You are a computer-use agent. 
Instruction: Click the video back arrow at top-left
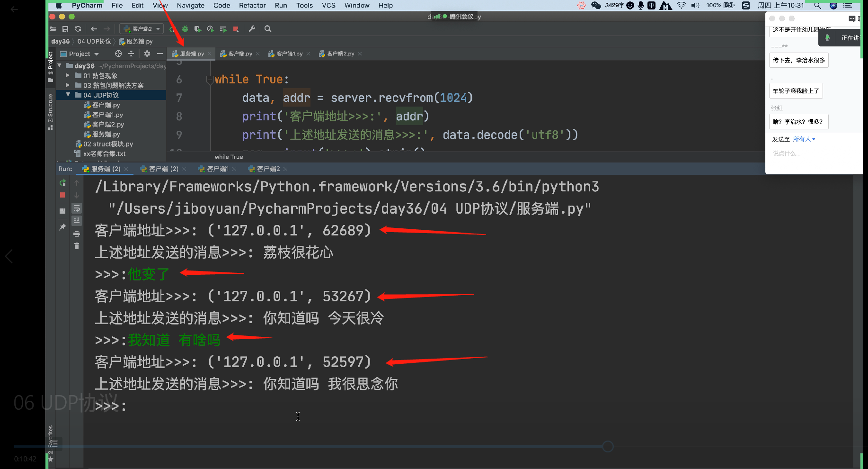point(14,9)
